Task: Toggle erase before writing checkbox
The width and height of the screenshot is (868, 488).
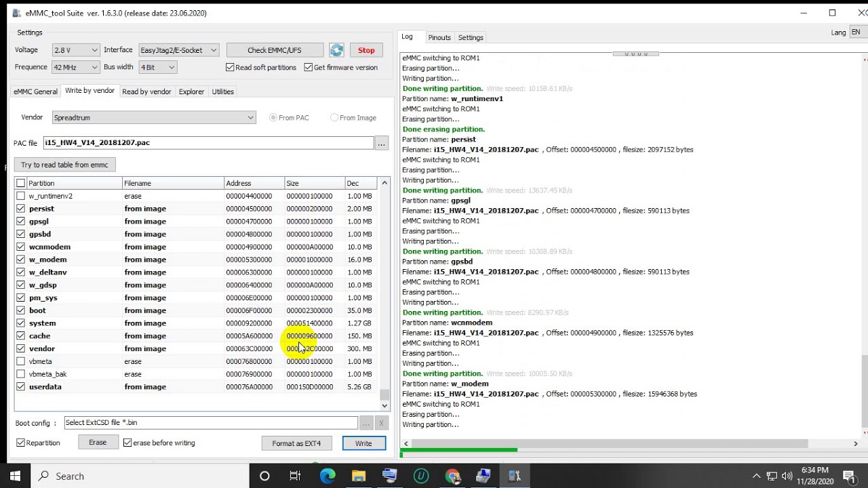Action: 127,443
